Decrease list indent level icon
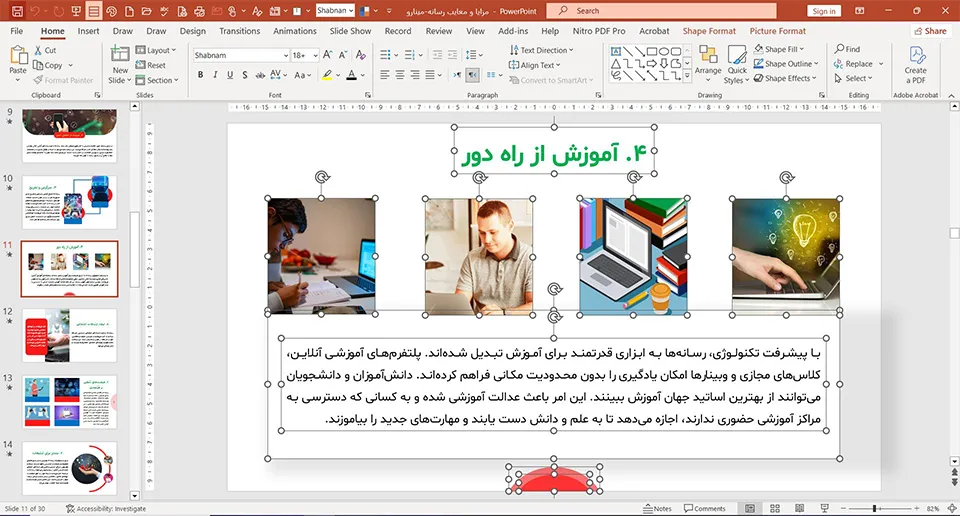This screenshot has width=960, height=516. click(437, 55)
